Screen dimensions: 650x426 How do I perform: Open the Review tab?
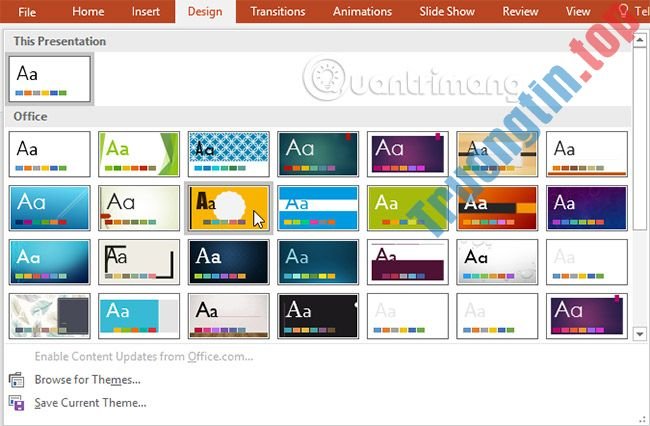pos(520,11)
